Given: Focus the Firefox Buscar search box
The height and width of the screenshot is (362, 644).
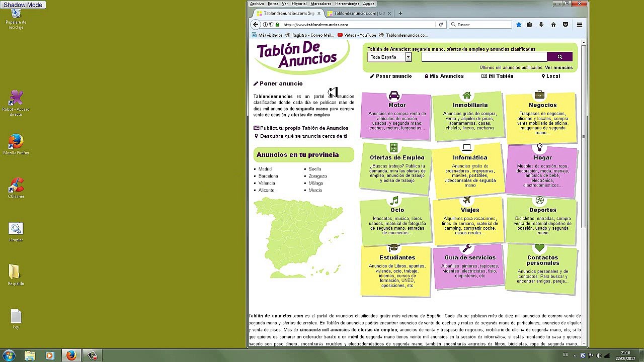Looking at the screenshot, I should 480,24.
